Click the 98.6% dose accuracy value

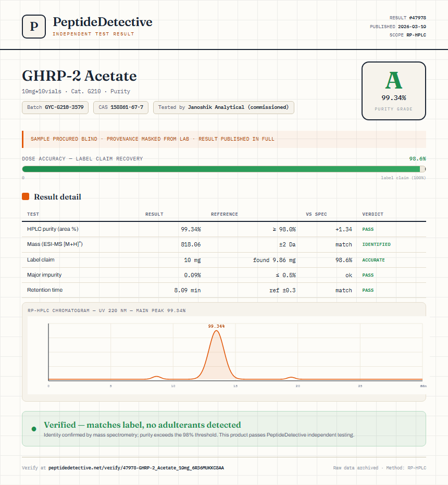point(417,159)
